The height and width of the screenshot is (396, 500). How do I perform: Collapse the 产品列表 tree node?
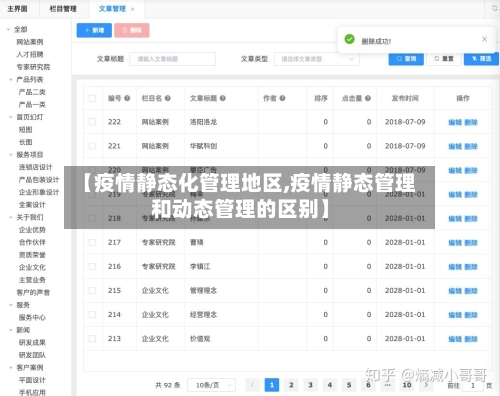(11, 80)
